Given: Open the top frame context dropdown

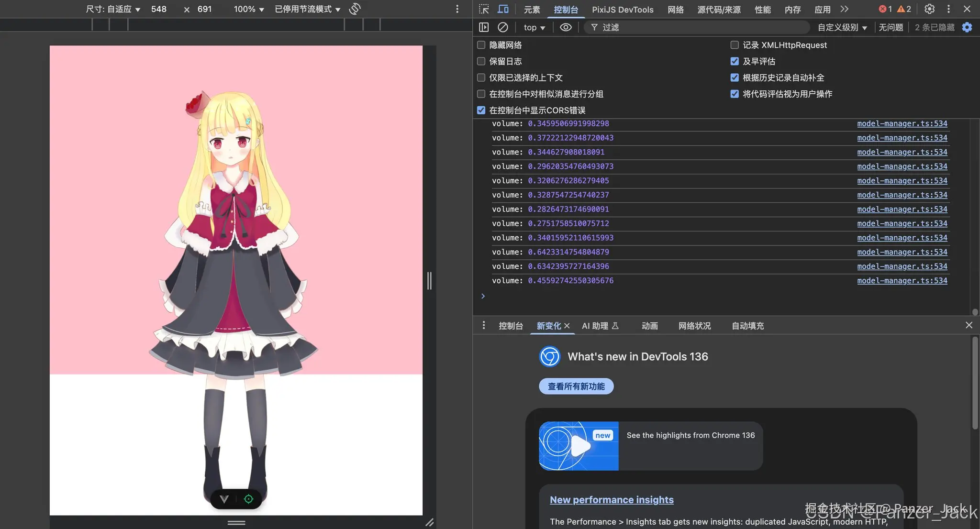Looking at the screenshot, I should point(533,27).
